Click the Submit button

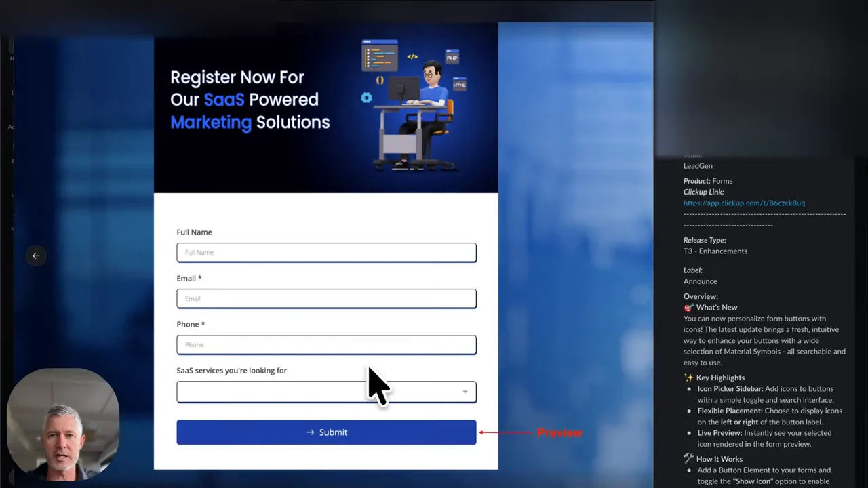(x=326, y=432)
